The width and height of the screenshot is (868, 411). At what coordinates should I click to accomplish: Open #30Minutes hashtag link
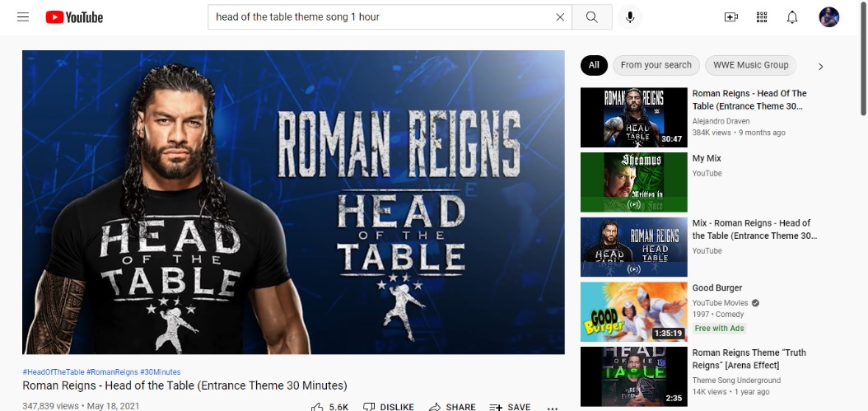pos(160,372)
